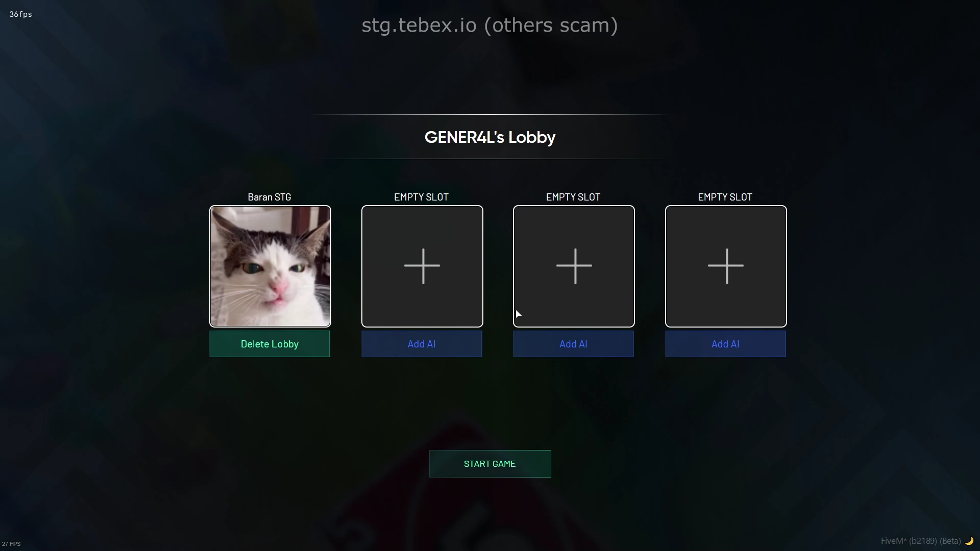980x551 pixels.
Task: Click the first EMPTY SLOT label
Action: pyautogui.click(x=421, y=197)
